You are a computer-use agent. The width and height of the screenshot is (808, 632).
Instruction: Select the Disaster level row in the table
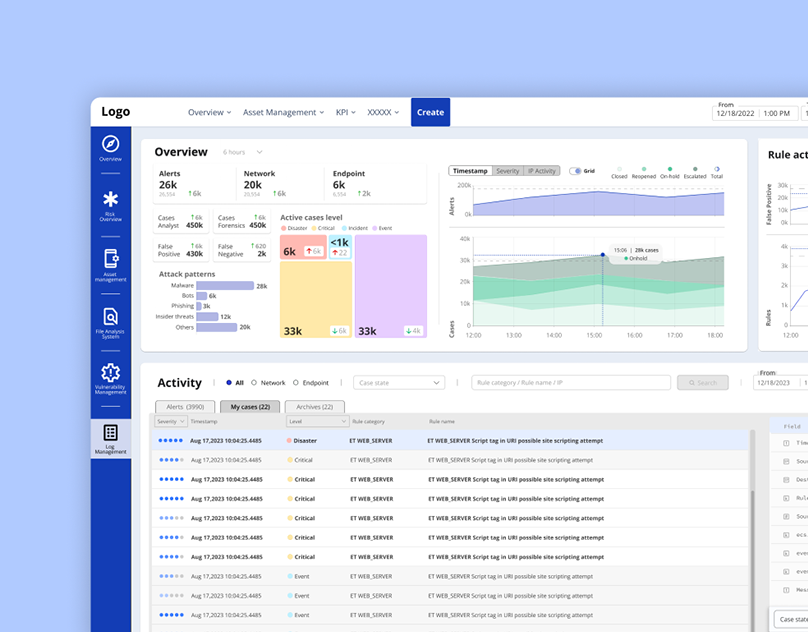[450, 441]
